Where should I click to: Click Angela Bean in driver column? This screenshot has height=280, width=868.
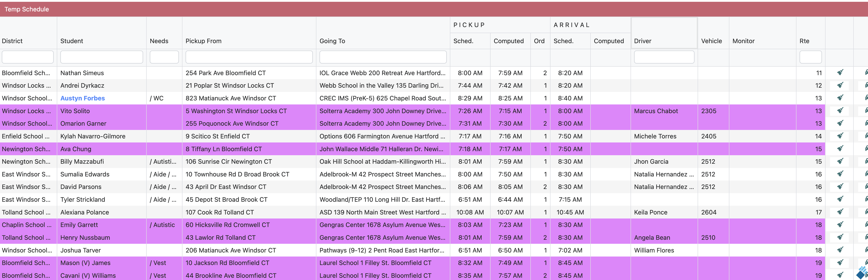[652, 238]
